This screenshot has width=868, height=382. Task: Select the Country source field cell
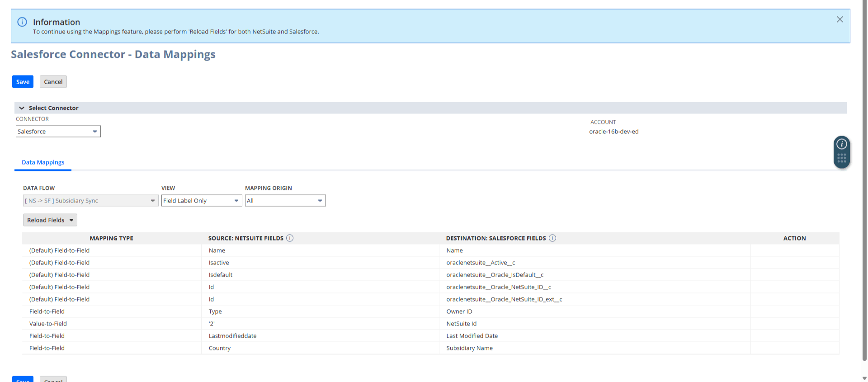320,348
